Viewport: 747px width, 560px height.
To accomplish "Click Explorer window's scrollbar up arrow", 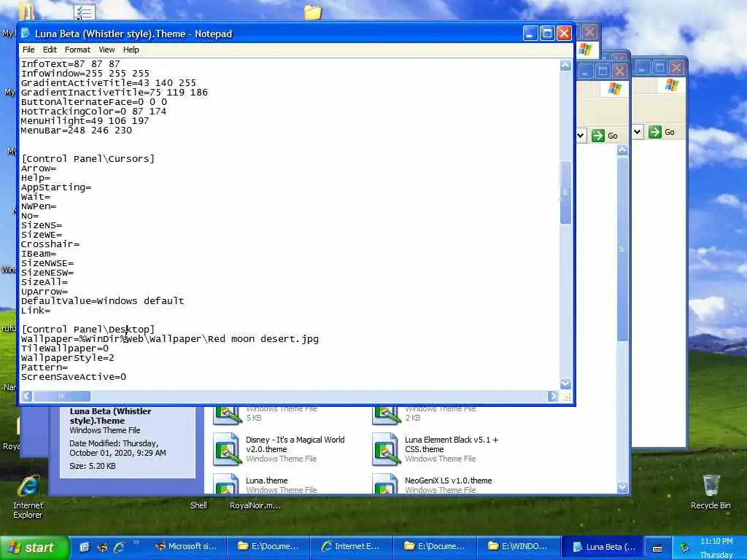I will pyautogui.click(x=622, y=150).
